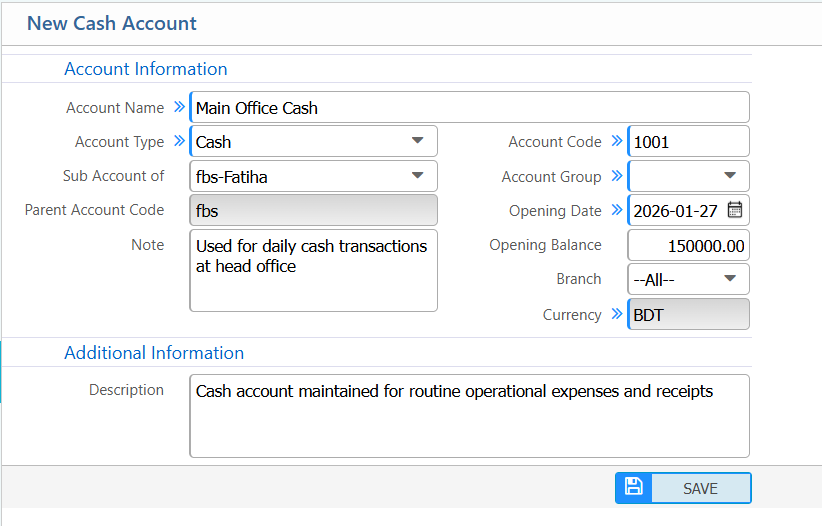
Task: Click the double-chevron marker beside Account Name
Action: click(x=179, y=107)
